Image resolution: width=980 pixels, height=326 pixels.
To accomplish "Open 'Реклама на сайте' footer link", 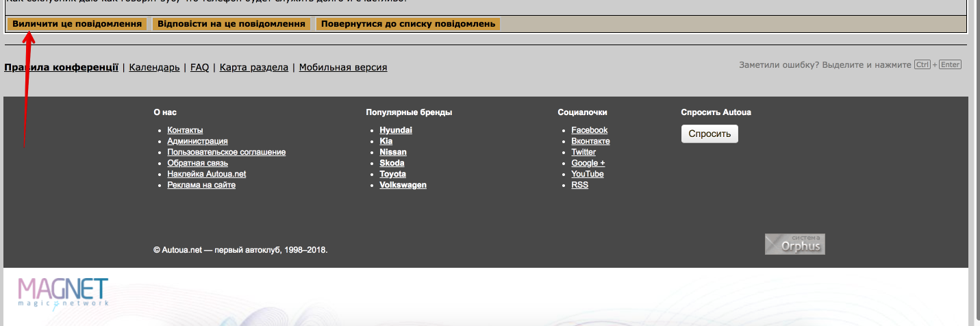I will 201,185.
